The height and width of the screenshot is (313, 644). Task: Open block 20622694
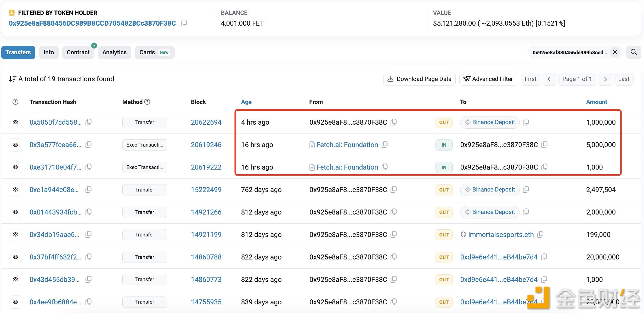(206, 122)
